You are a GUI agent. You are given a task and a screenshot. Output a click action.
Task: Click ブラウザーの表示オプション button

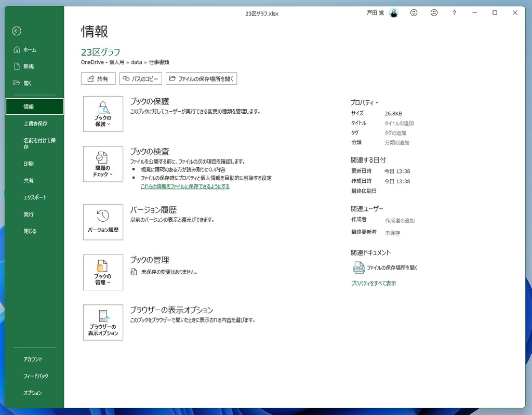click(x=103, y=323)
